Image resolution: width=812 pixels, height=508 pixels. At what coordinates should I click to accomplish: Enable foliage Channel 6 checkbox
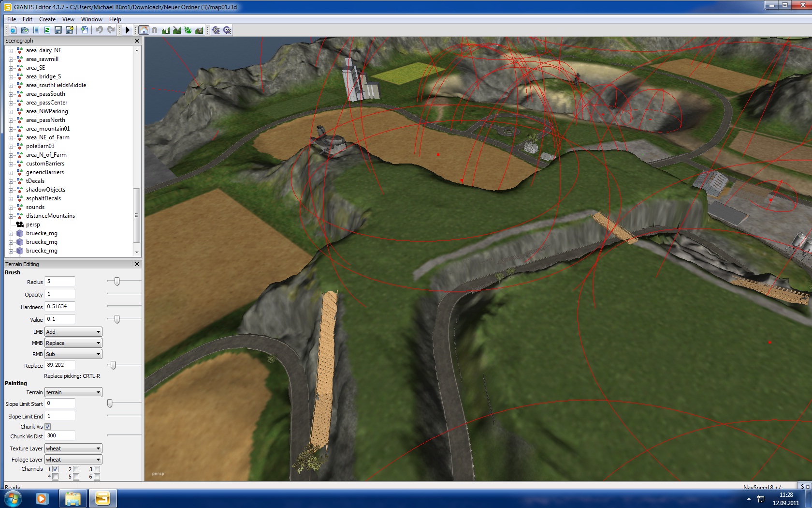click(x=97, y=477)
